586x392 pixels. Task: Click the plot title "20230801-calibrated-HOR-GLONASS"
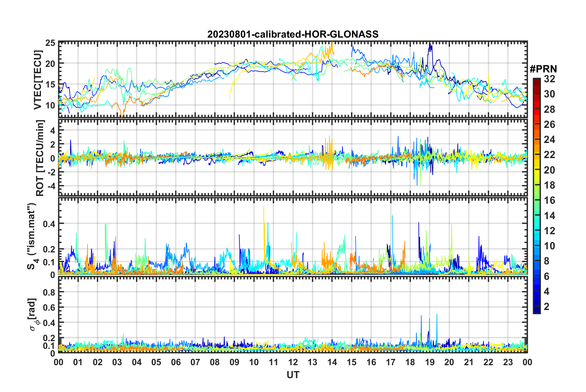pyautogui.click(x=293, y=34)
